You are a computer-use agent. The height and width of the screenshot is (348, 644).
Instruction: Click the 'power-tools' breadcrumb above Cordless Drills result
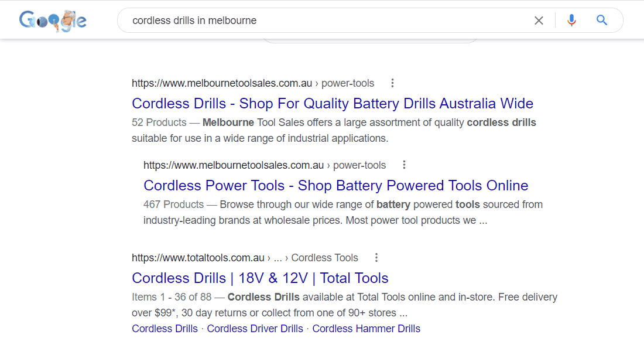[348, 83]
